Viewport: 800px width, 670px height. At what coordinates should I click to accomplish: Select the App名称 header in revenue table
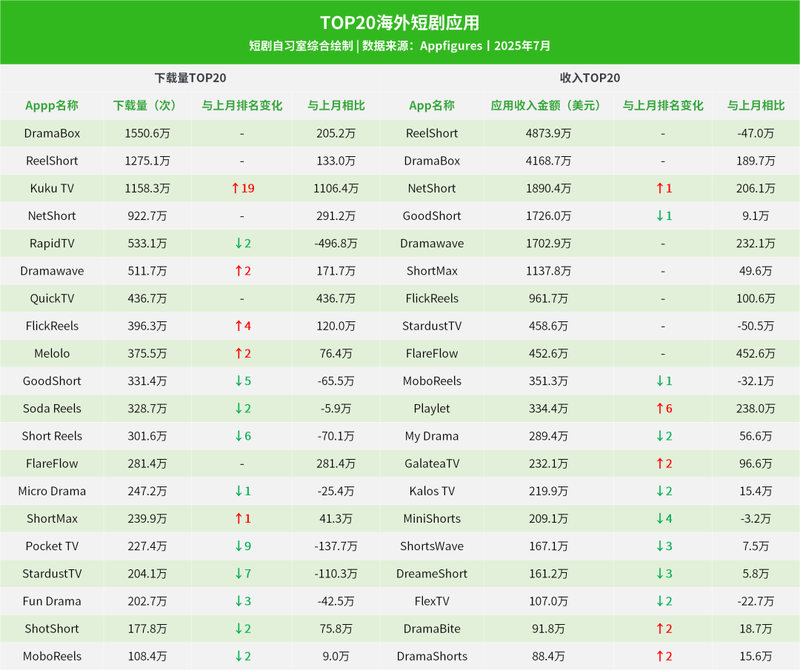pos(432,105)
